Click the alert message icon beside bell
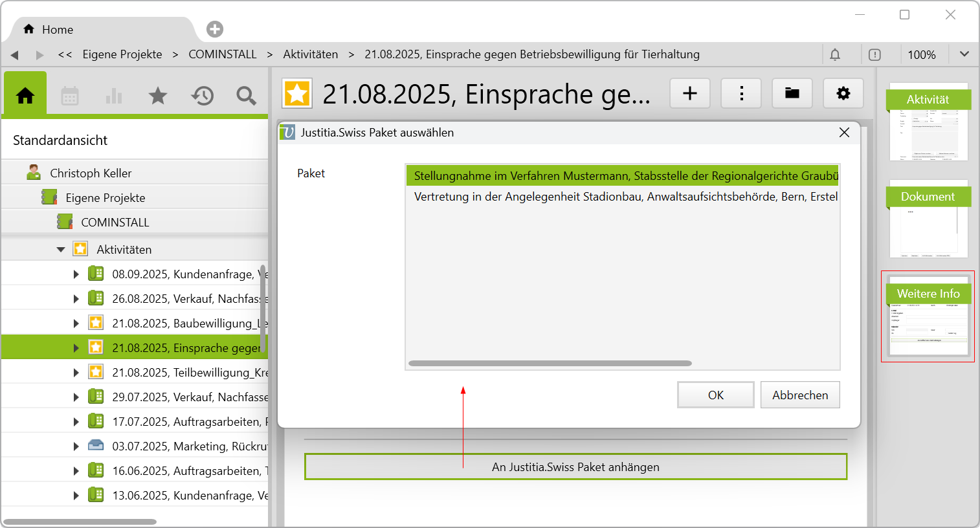Image resolution: width=980 pixels, height=528 pixels. coord(874,54)
